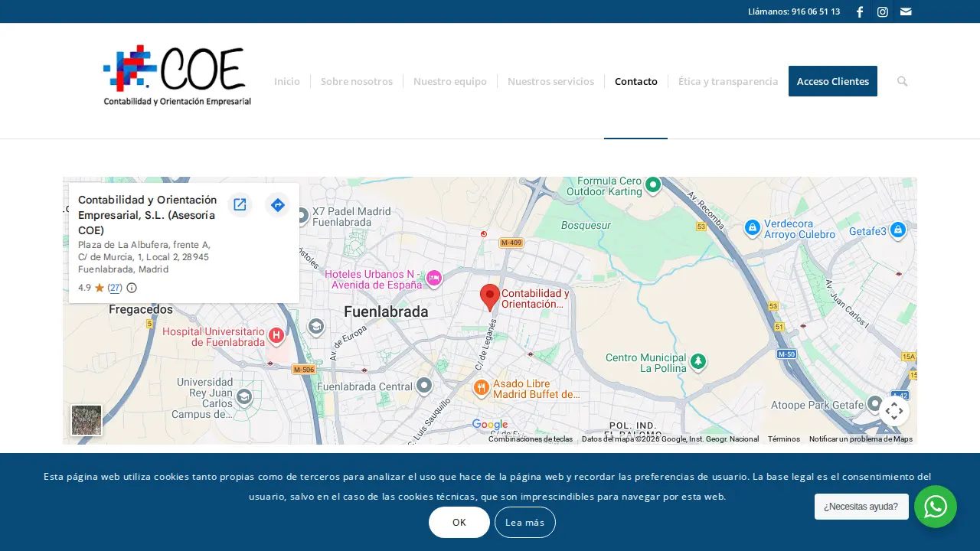Click Centro Municipal La Pollina park marker
The width and height of the screenshot is (980, 551).
coord(697,361)
